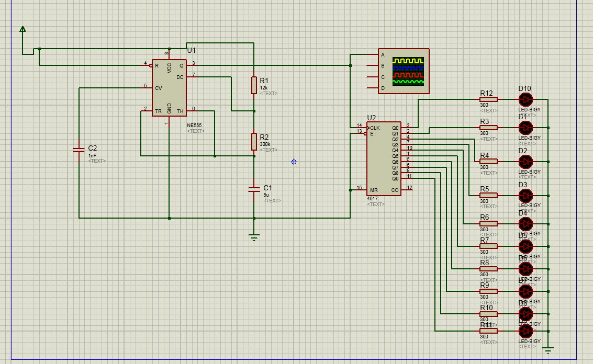The height and width of the screenshot is (364, 593).
Task: Click the CV pin label on NE555
Action: 159,88
